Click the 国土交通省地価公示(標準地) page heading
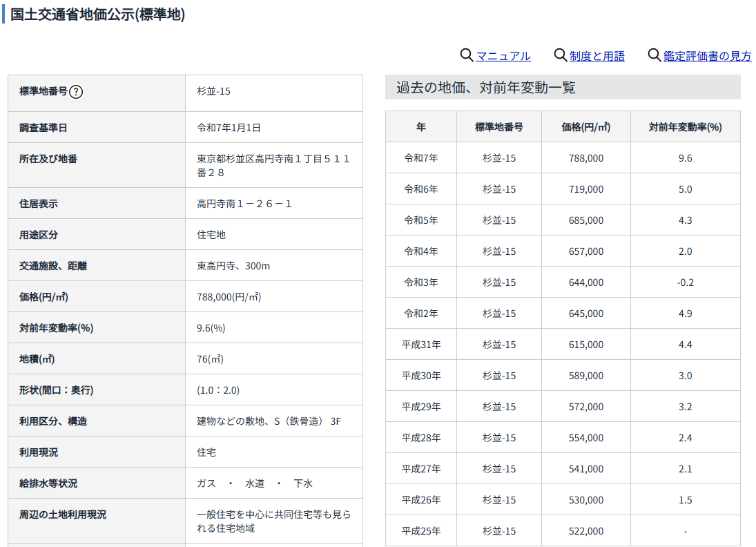 click(97, 15)
